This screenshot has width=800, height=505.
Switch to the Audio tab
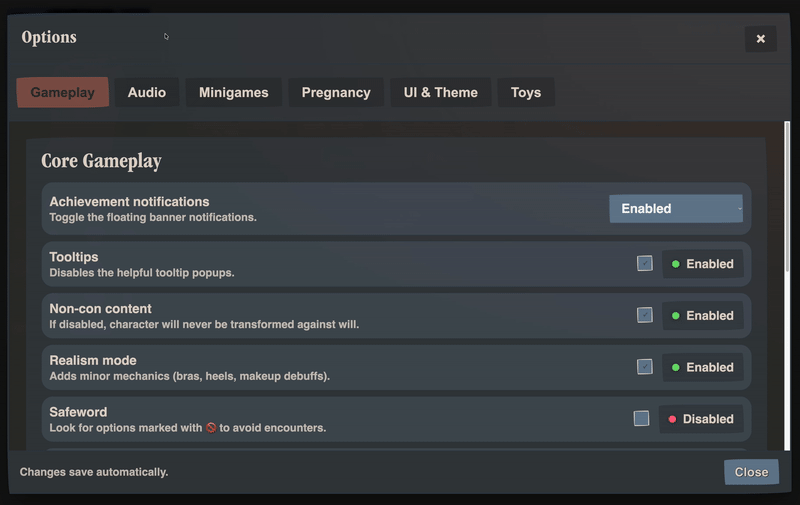[147, 92]
